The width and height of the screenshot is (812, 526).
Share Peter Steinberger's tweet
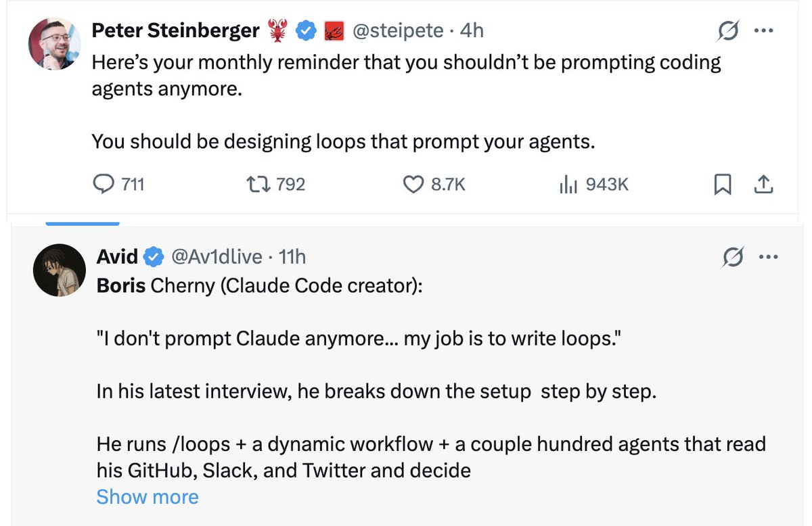[x=763, y=184]
